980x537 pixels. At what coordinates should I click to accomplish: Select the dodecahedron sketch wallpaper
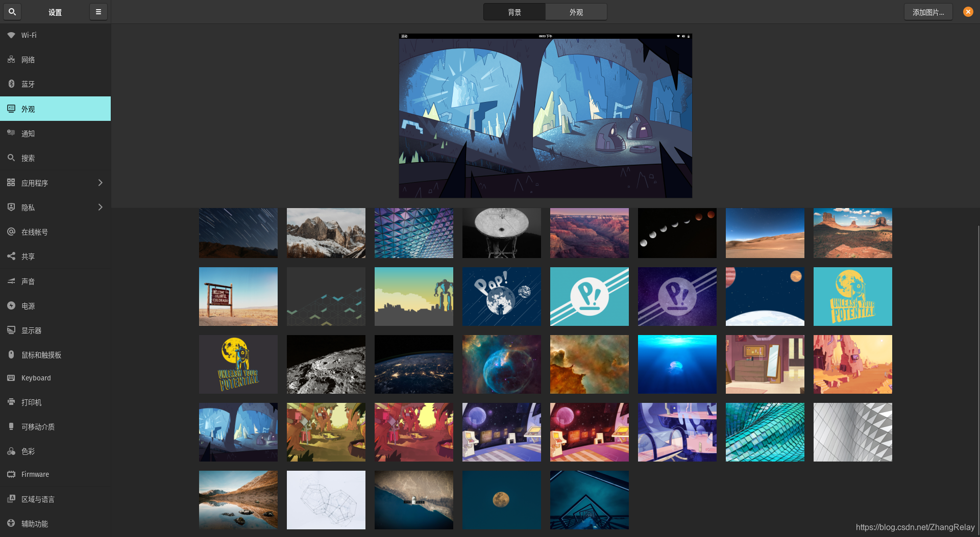tap(326, 500)
